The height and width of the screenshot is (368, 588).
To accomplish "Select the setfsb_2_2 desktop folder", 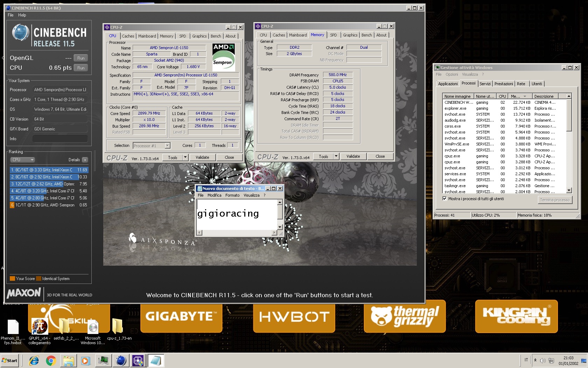I will 65,330.
